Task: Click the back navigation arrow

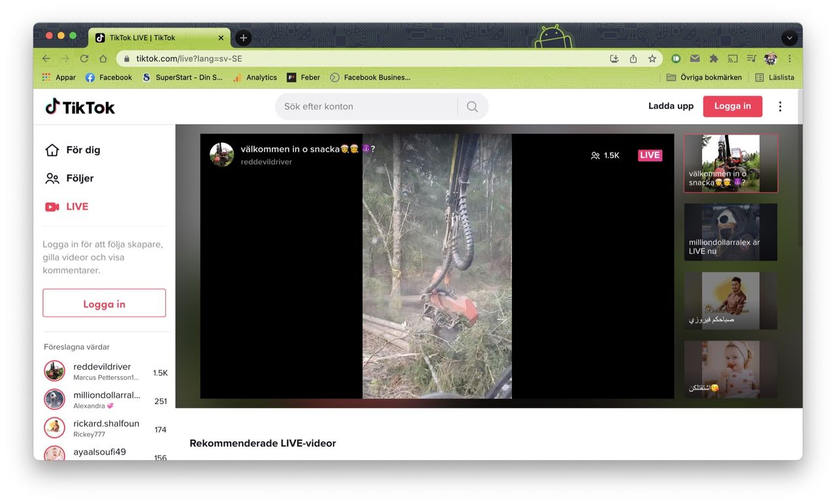Action: (46, 58)
